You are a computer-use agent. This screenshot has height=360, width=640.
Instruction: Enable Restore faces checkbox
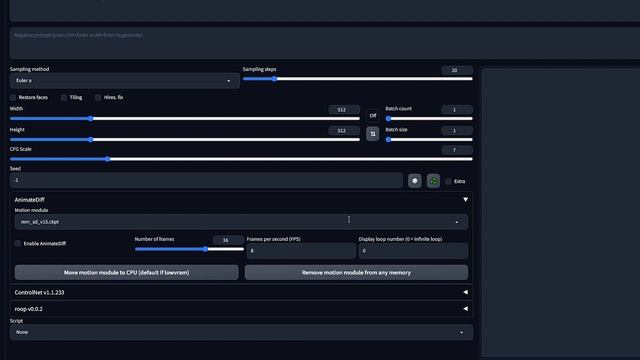[x=13, y=98]
